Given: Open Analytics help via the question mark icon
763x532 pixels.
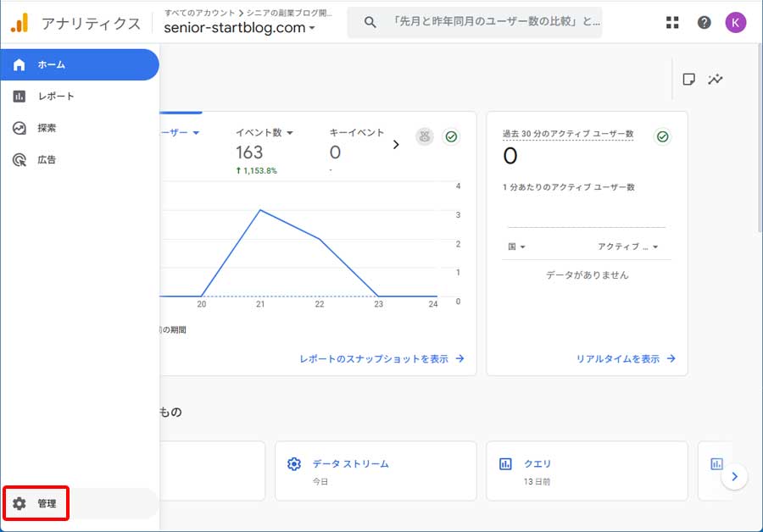Looking at the screenshot, I should pos(704,22).
